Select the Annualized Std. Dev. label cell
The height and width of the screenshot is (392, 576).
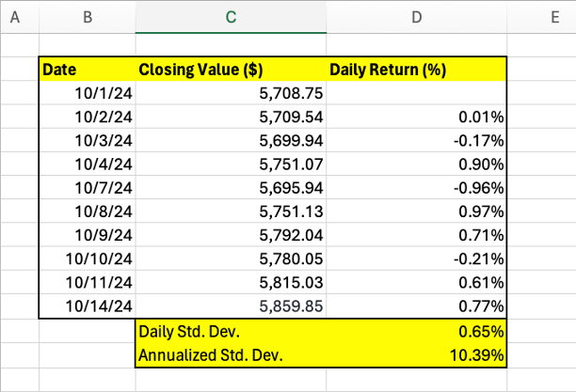pos(231,355)
